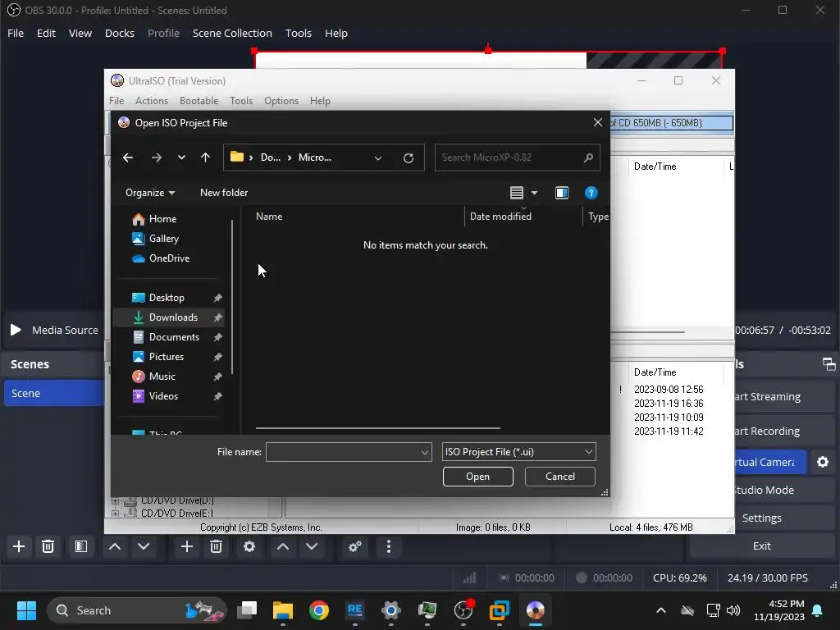Open UltraISO Actions menu
Viewport: 840px width, 630px height.
[151, 101]
